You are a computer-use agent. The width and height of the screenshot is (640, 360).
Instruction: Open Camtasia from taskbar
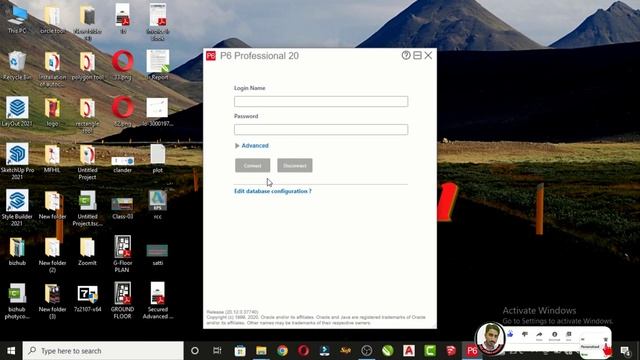(x=430, y=351)
